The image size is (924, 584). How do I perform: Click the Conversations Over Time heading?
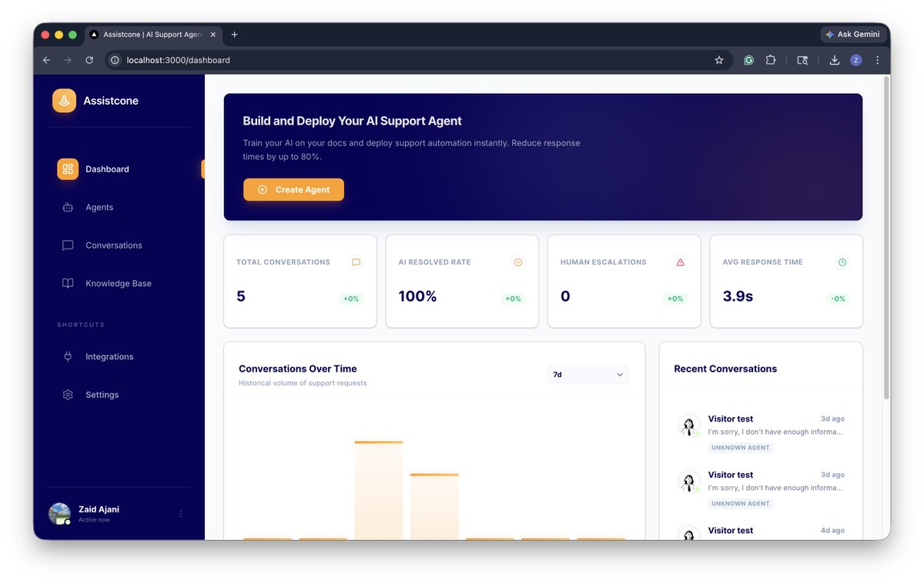pyautogui.click(x=298, y=369)
